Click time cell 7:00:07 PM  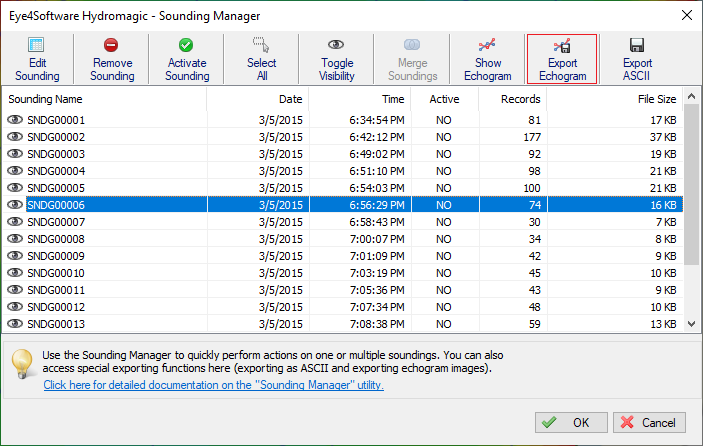(377, 239)
